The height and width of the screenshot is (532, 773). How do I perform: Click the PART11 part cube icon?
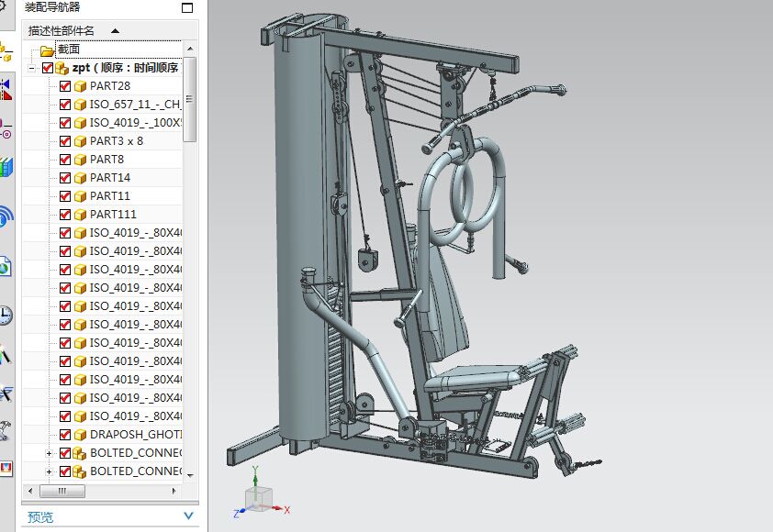point(80,196)
